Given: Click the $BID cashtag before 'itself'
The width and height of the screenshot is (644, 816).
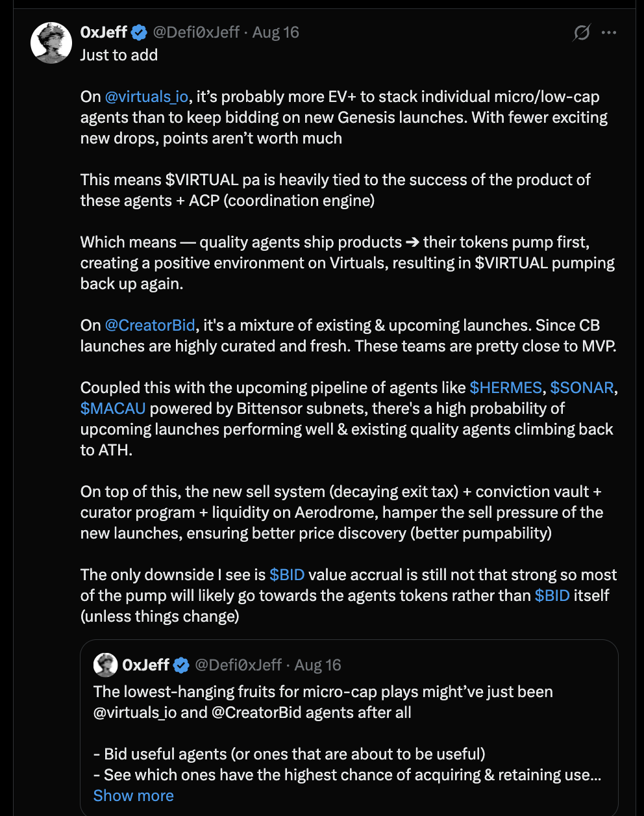Looking at the screenshot, I should point(552,596).
